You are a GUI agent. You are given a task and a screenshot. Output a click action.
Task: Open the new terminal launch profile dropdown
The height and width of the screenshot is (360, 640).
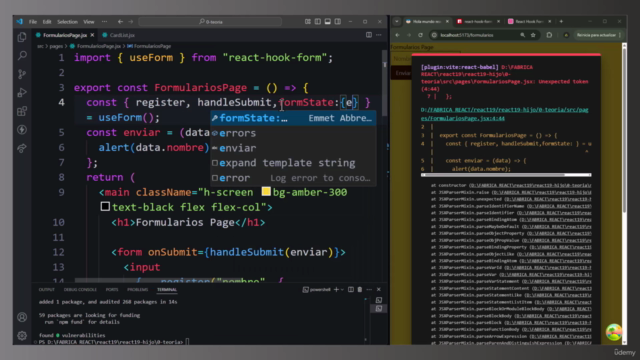pyautogui.click(x=342, y=289)
